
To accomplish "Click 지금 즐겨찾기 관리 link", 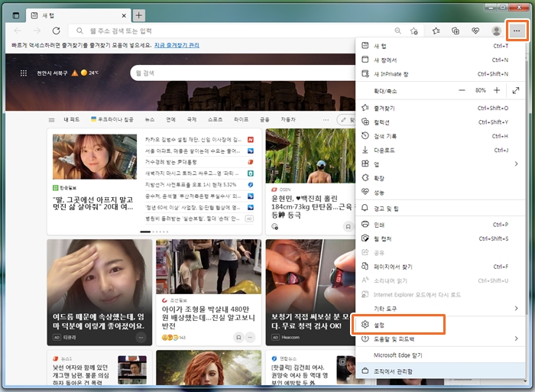I will pos(177,45).
